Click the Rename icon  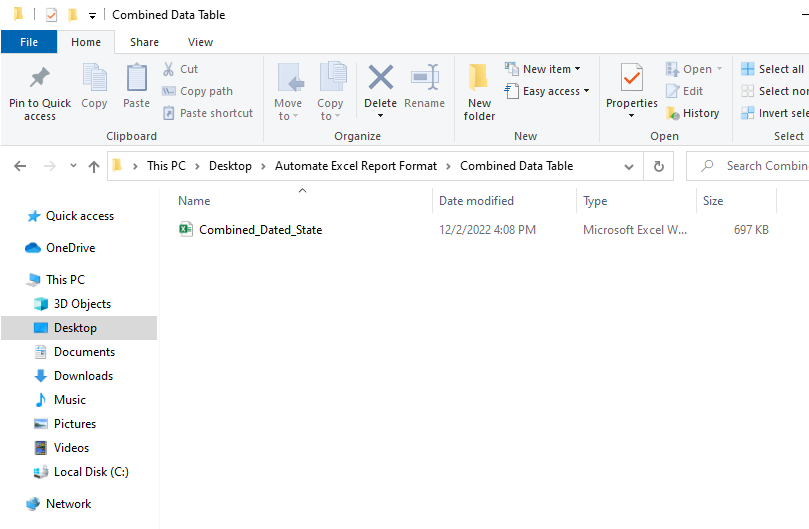425,77
